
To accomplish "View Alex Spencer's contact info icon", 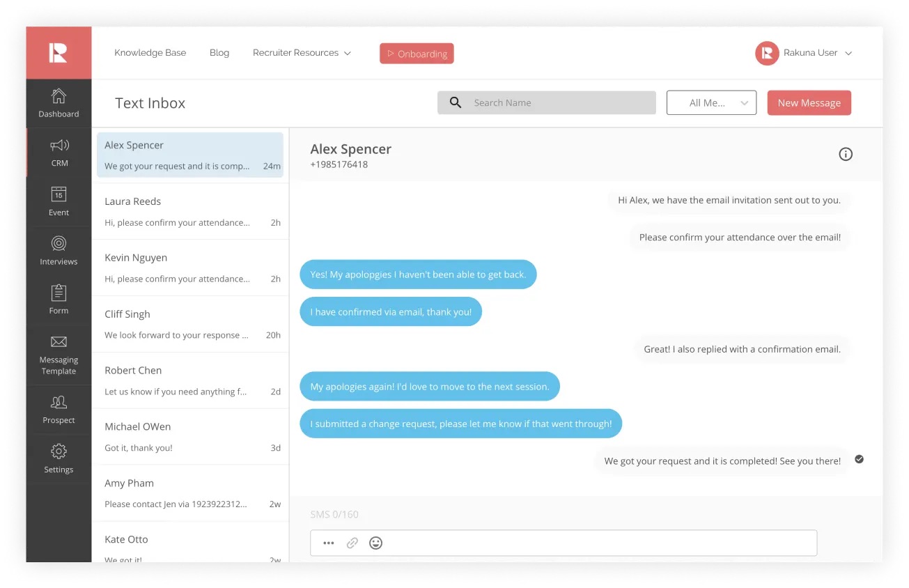I will (x=846, y=154).
